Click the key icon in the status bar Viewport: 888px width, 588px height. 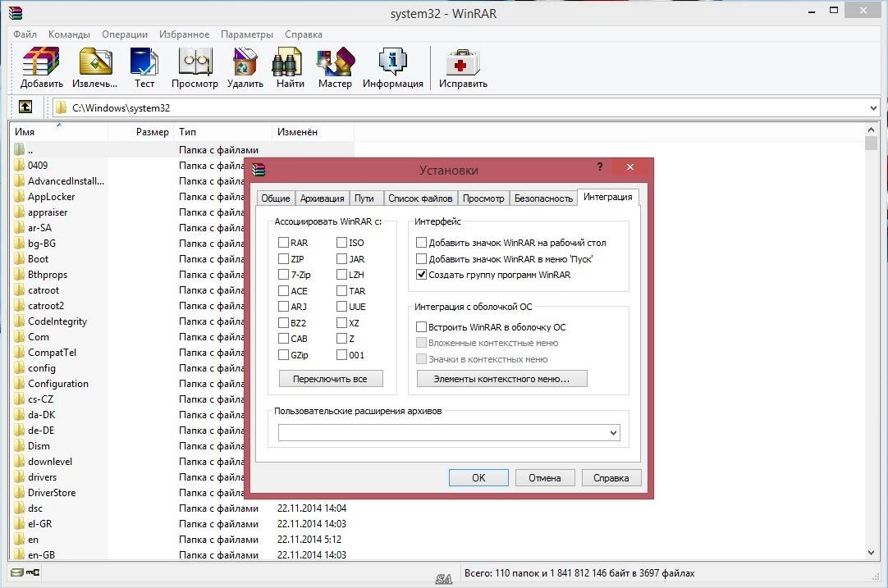click(x=34, y=572)
